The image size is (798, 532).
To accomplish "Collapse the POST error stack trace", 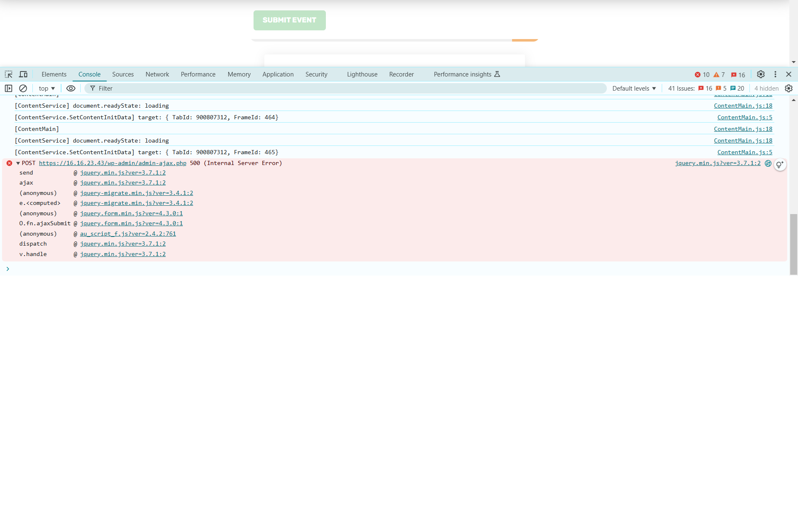I will pos(18,163).
